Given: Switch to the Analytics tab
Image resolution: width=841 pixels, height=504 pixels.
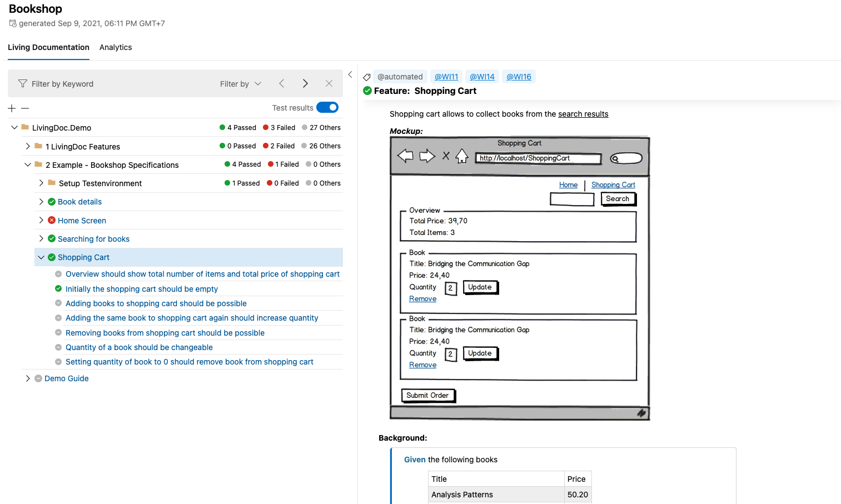Looking at the screenshot, I should 116,47.
